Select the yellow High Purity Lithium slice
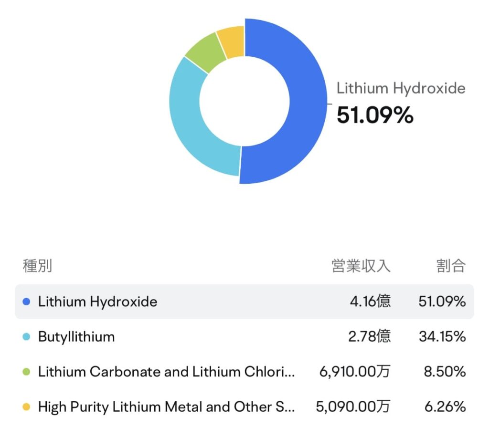This screenshot has width=489, height=448. coord(231,41)
